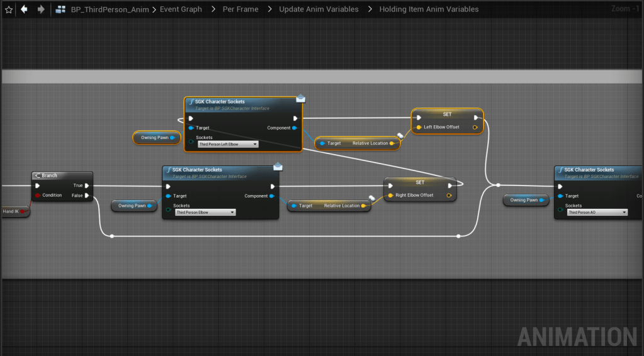Click the Left Elbow Offset output pin

[475, 127]
